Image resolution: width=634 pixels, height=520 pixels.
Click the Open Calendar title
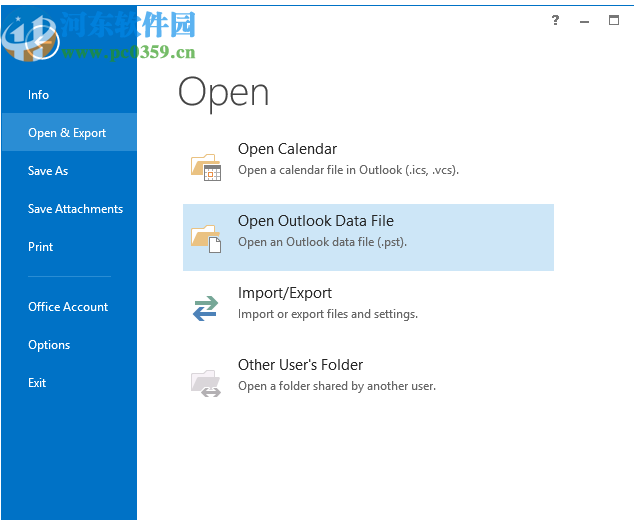[x=287, y=149]
